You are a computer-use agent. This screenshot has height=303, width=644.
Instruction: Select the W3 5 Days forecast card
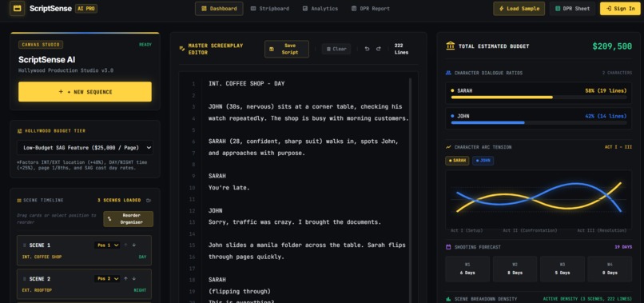tap(563, 269)
